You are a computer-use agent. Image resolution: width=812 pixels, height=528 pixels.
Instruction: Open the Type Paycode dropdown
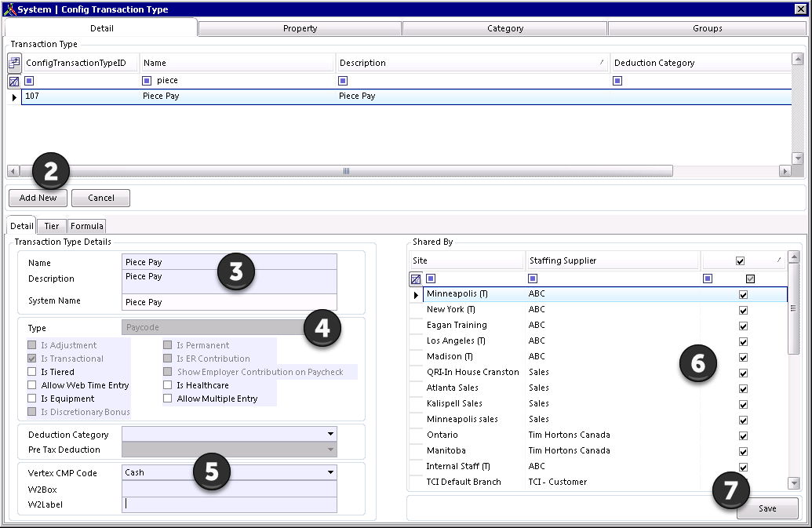(229, 327)
